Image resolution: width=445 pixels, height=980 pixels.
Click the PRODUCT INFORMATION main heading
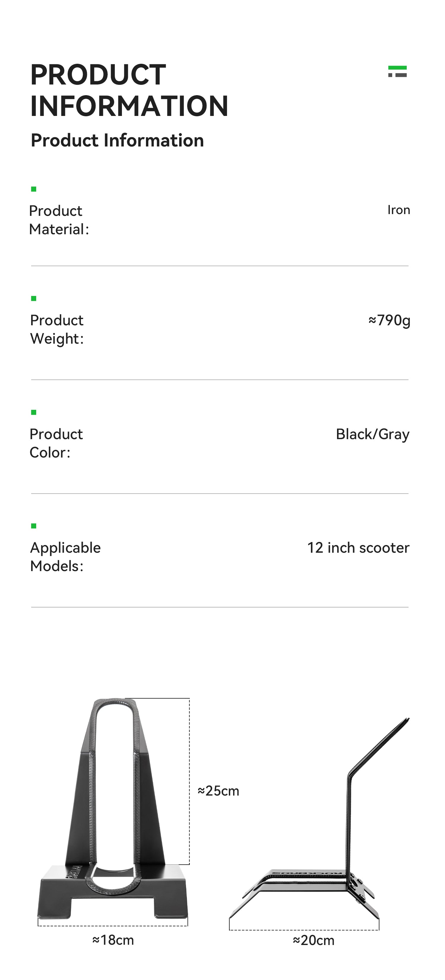tap(129, 90)
